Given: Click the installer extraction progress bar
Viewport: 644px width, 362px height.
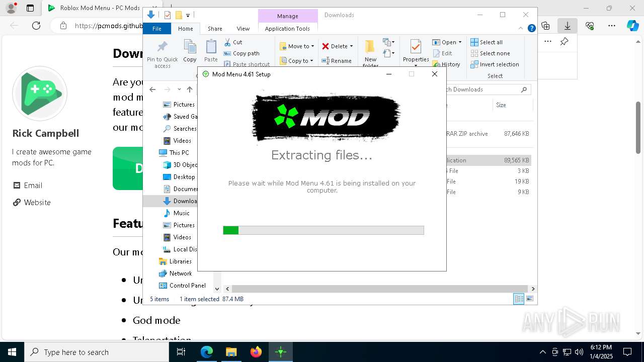Looking at the screenshot, I should (x=324, y=230).
